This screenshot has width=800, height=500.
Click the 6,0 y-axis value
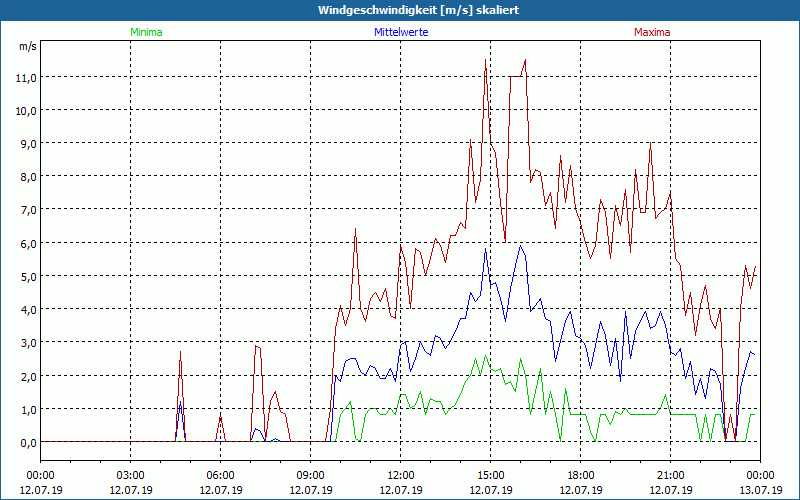click(x=29, y=243)
